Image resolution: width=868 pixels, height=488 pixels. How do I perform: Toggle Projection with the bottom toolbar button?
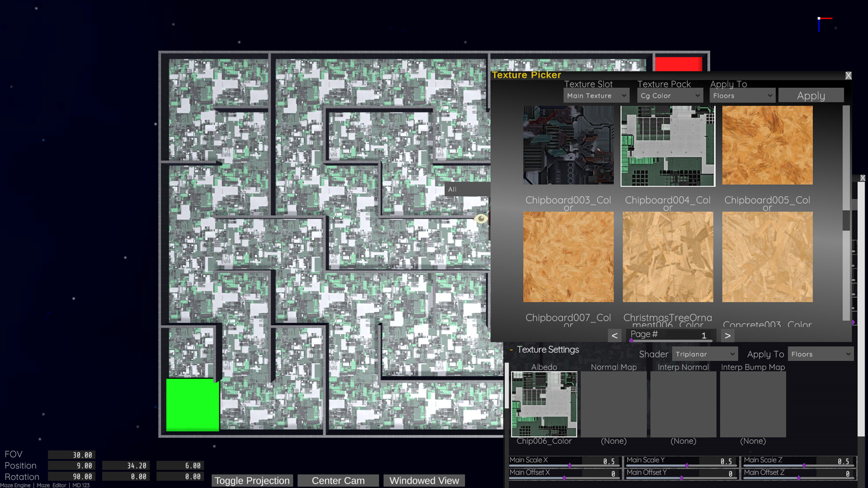click(252, 480)
